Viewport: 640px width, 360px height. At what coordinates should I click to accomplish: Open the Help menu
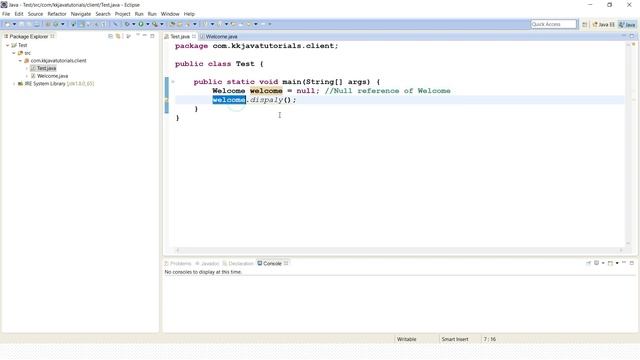coord(189,14)
